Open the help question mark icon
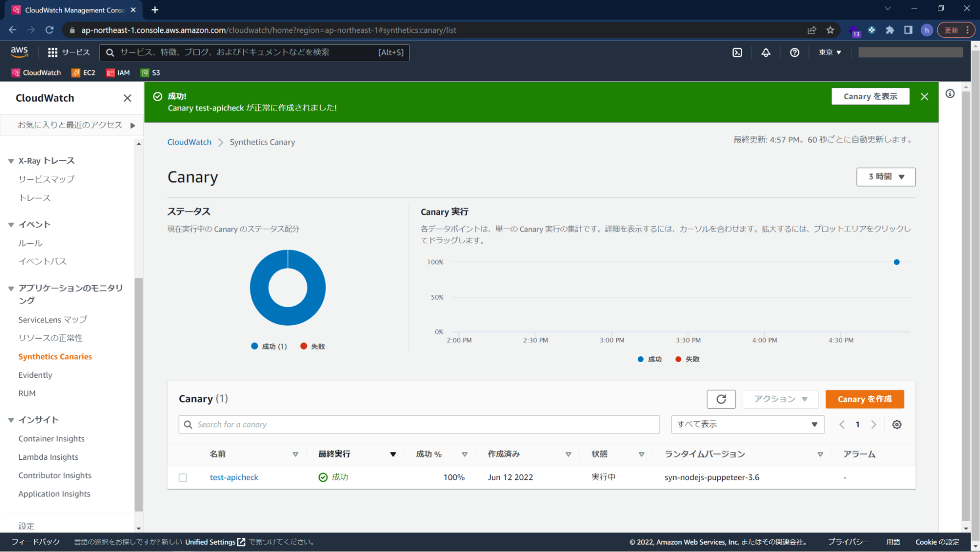The height and width of the screenshot is (552, 980). tap(795, 53)
